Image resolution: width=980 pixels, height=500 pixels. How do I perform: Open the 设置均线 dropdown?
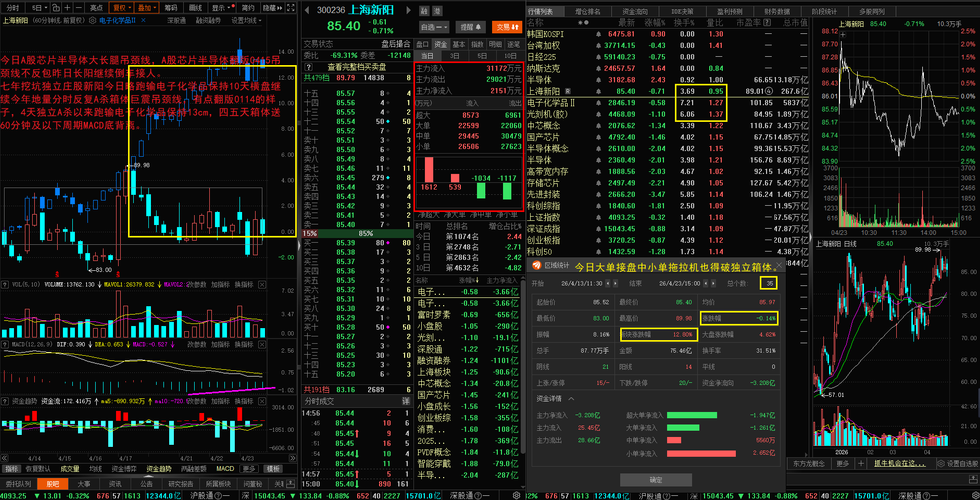[246, 20]
